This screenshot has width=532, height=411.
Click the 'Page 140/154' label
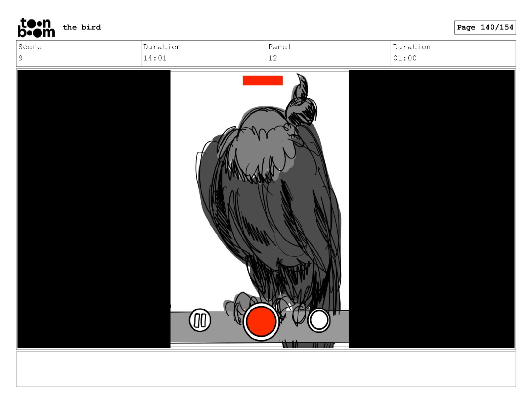(485, 27)
